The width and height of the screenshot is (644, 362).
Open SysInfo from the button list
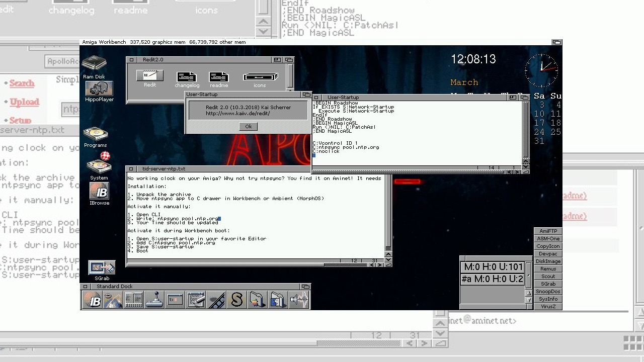click(x=548, y=299)
